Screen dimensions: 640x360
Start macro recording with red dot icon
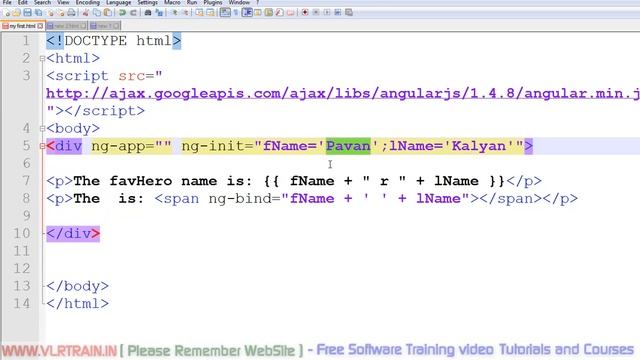pyautogui.click(x=305, y=13)
